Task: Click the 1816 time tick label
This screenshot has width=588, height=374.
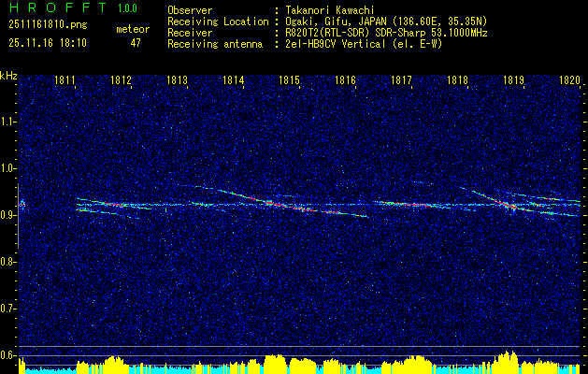Action: point(345,79)
